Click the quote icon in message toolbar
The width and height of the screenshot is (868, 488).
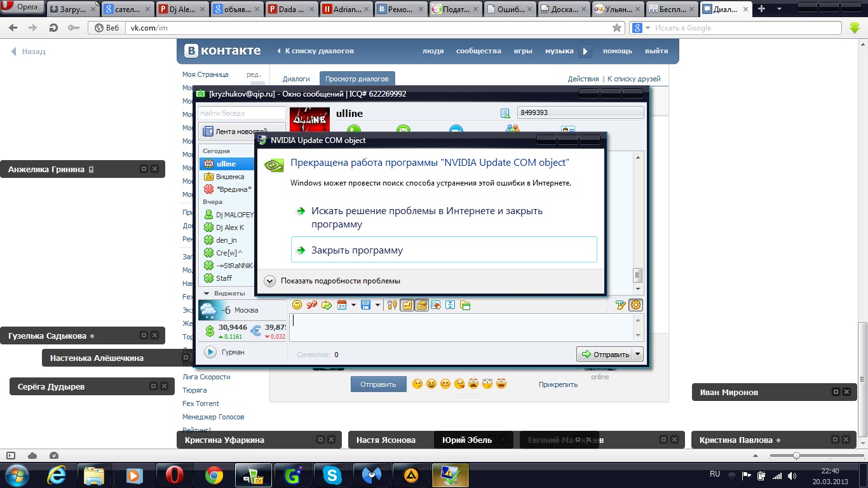click(311, 305)
